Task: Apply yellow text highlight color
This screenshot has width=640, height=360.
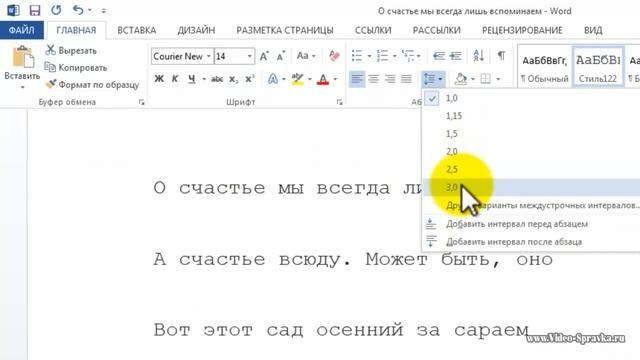Action: click(298, 79)
